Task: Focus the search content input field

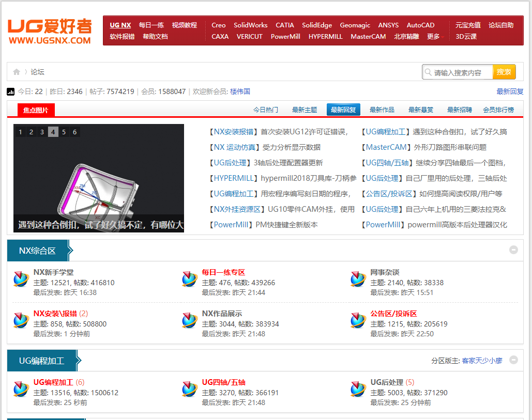Action: click(458, 72)
